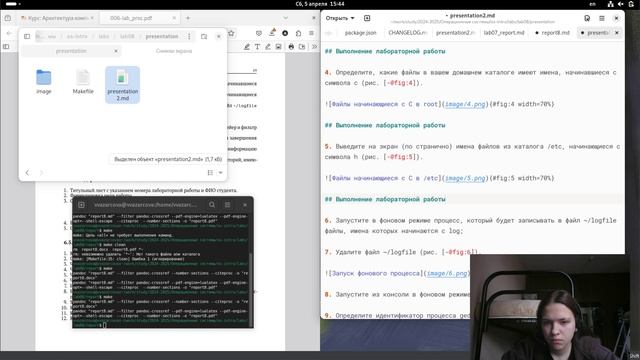Open a new tab in the terminal
The height and width of the screenshot is (360, 640).
[81, 204]
